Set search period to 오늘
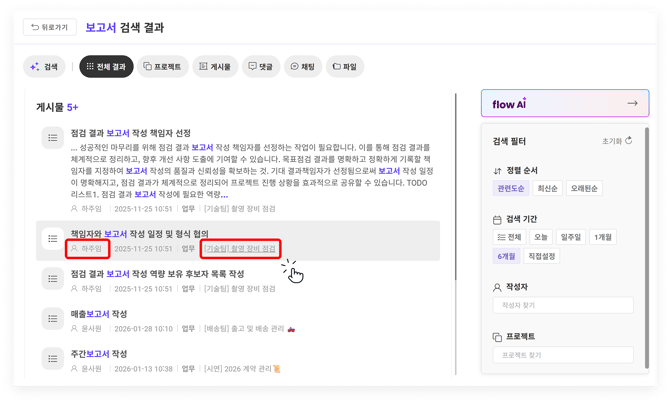 (x=541, y=237)
